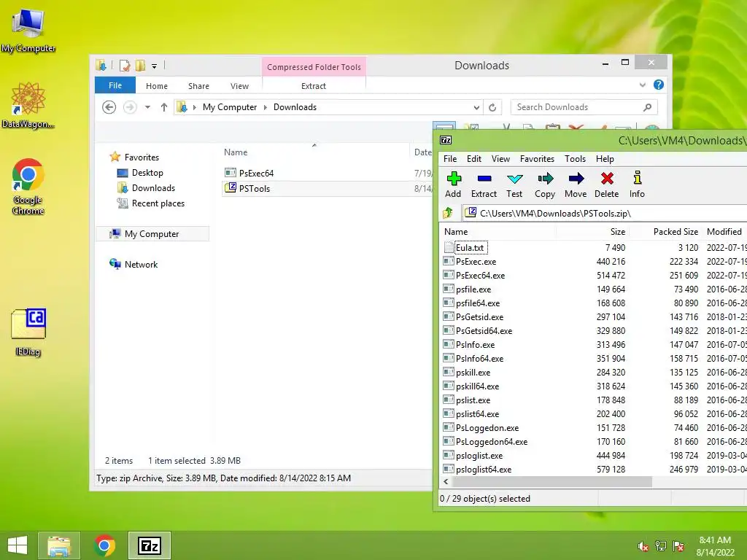Open the Extract tab under Compressed Folder Tools
Image resolution: width=747 pixels, height=560 pixels.
coord(314,86)
